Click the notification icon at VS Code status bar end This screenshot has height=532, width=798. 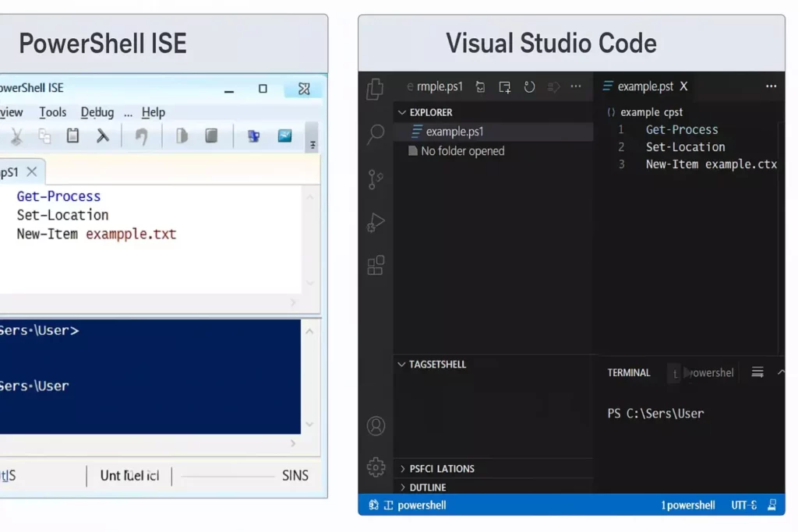point(772,505)
